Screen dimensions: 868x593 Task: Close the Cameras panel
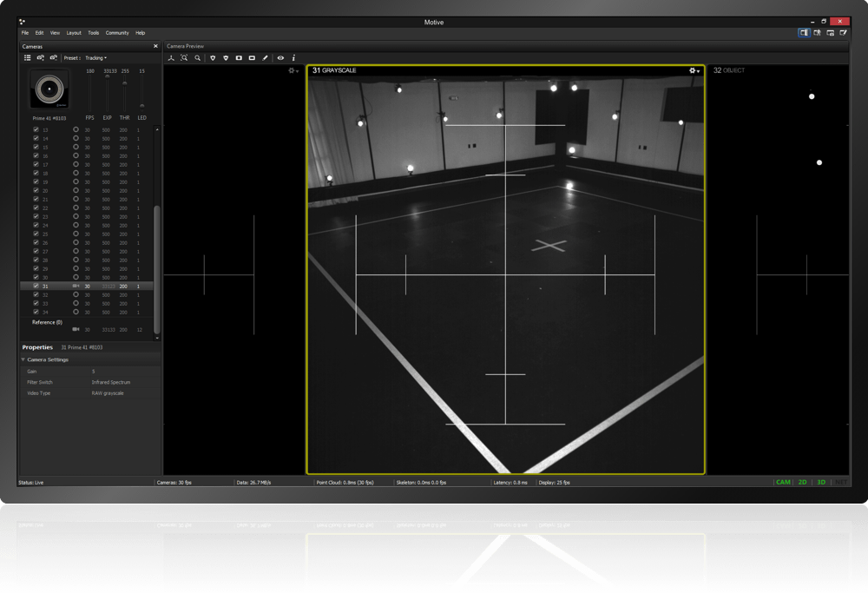(155, 46)
